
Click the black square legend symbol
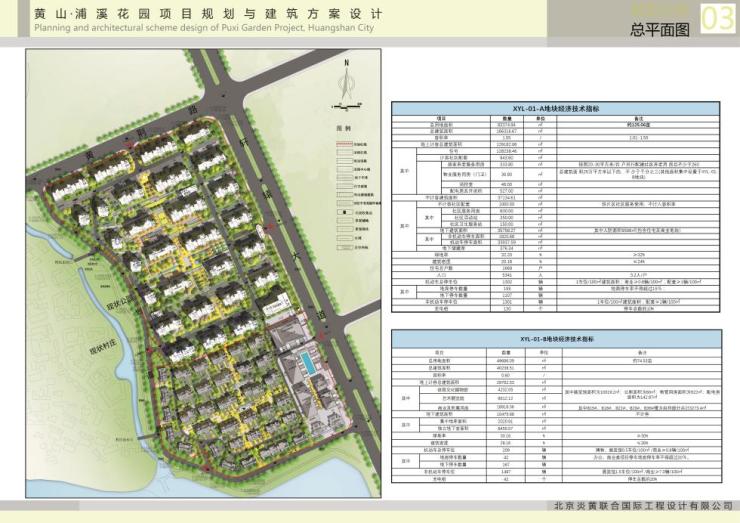click(345, 212)
